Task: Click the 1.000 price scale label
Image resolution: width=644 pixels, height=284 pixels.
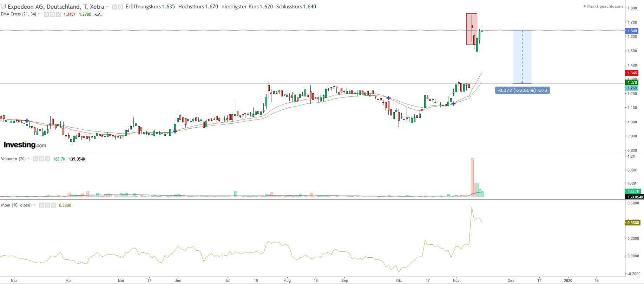Action: pos(633,122)
